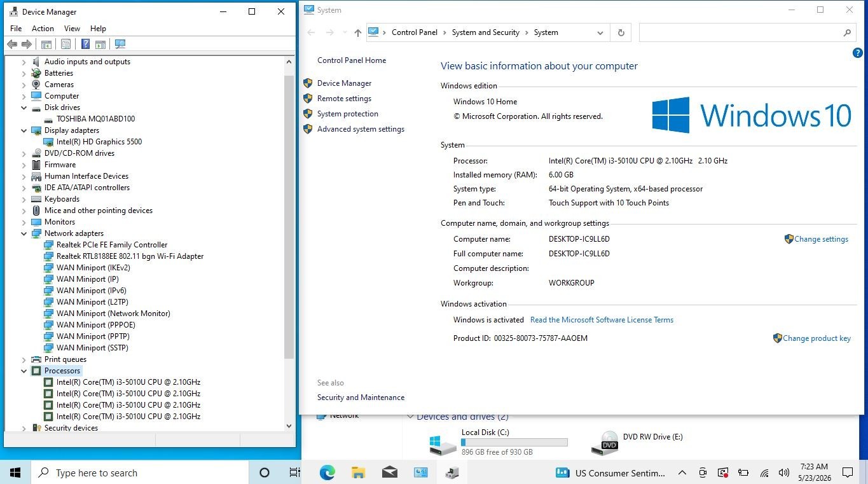The height and width of the screenshot is (484, 868).
Task: Expand the Audio inputs and outputs node
Action: (x=24, y=62)
